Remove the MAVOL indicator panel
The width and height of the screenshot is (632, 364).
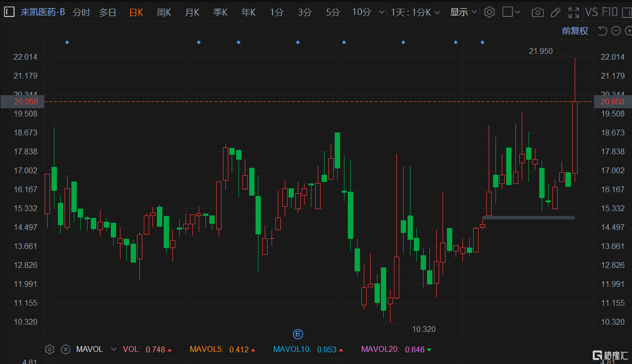pos(66,349)
